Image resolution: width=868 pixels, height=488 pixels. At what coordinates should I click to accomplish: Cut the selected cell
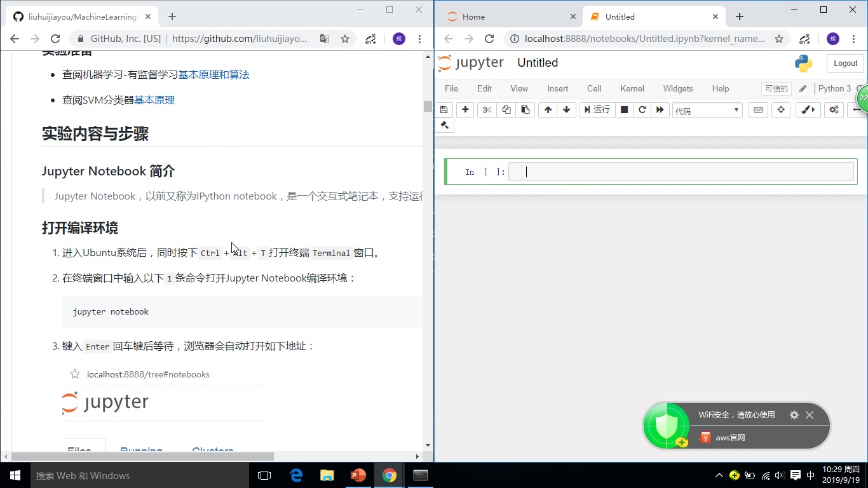click(x=486, y=110)
